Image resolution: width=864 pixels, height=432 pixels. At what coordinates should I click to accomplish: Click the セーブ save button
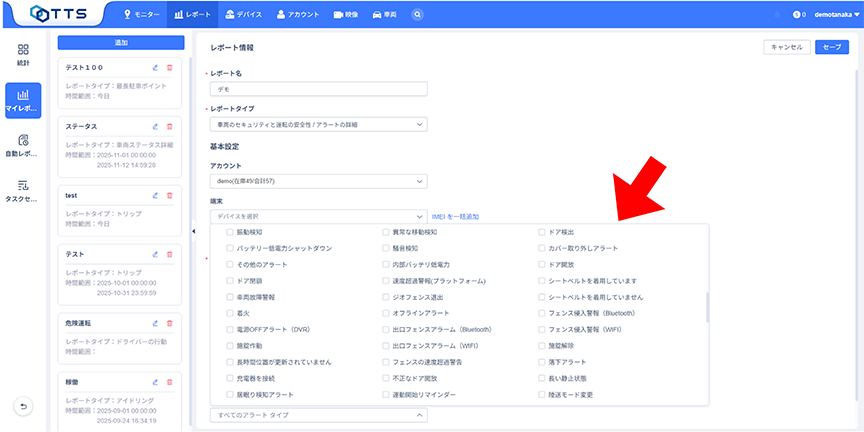point(831,47)
